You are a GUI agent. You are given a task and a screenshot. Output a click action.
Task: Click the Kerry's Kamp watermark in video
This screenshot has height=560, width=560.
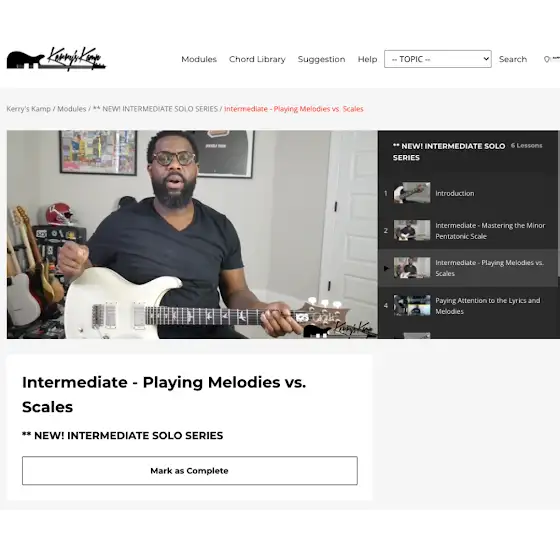pos(339,329)
